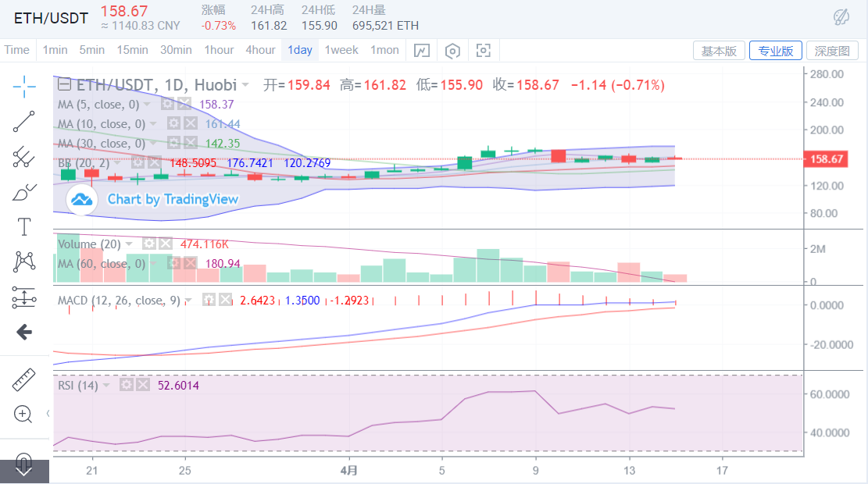Click the 4月 date label on time axis
868x484 pixels.
(348, 471)
